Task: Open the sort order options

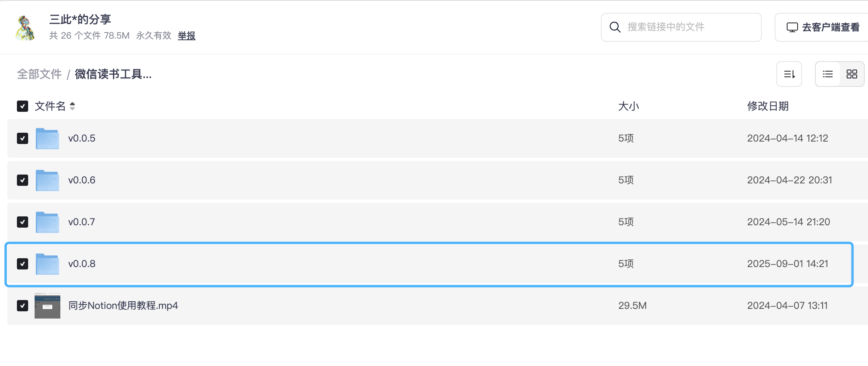Action: click(789, 74)
